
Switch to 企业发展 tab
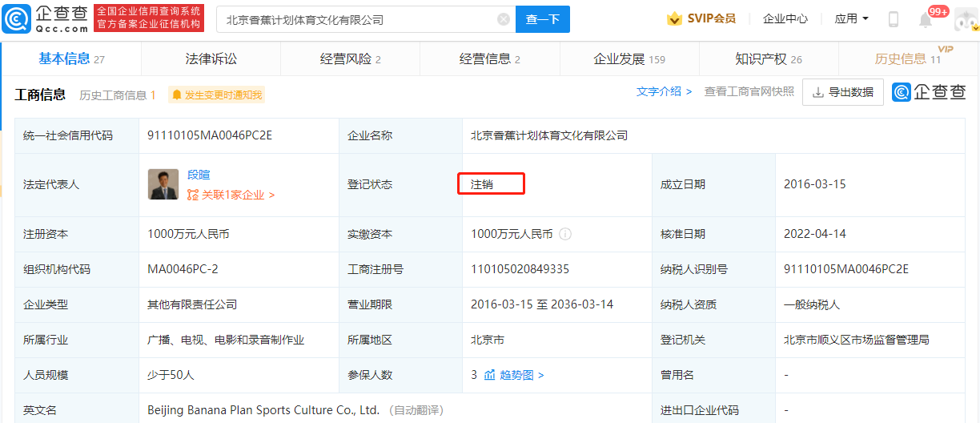[x=629, y=58]
